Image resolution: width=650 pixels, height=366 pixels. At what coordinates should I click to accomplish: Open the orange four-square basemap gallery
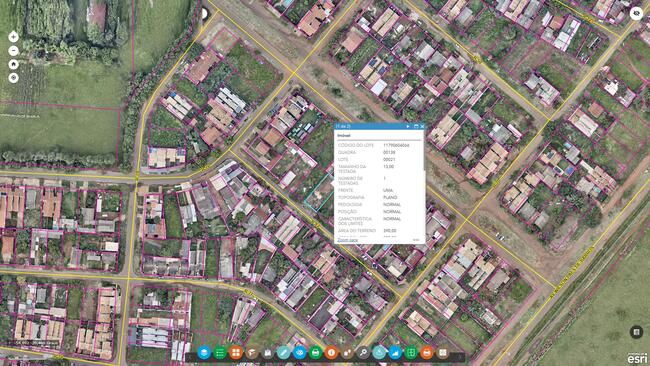(235, 353)
